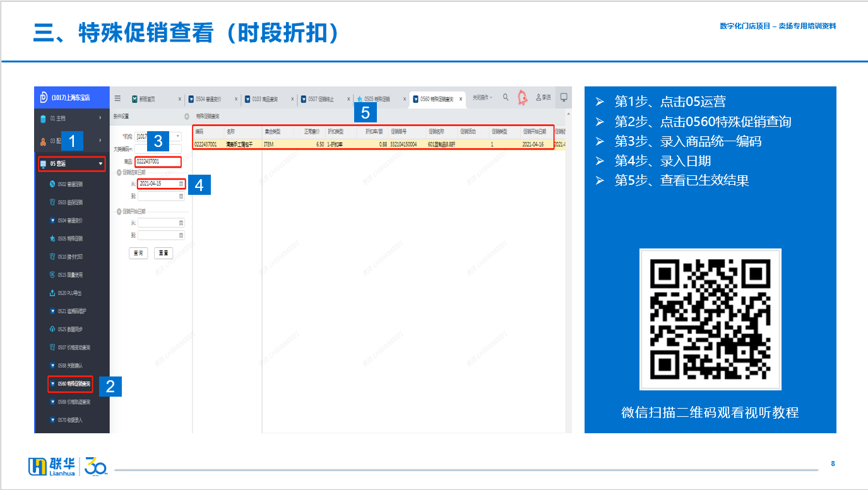Click the 正常售价 column header
The width and height of the screenshot is (868, 490).
tap(309, 132)
